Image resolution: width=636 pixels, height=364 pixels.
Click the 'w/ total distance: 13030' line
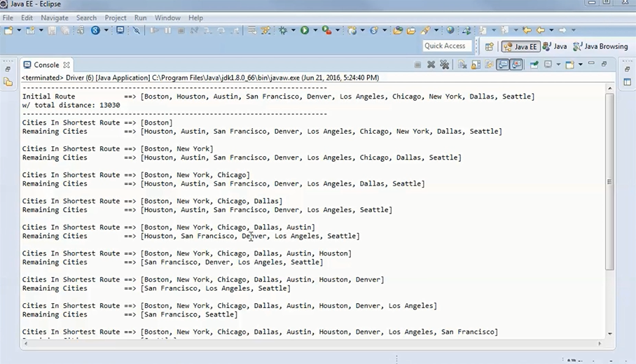point(71,105)
